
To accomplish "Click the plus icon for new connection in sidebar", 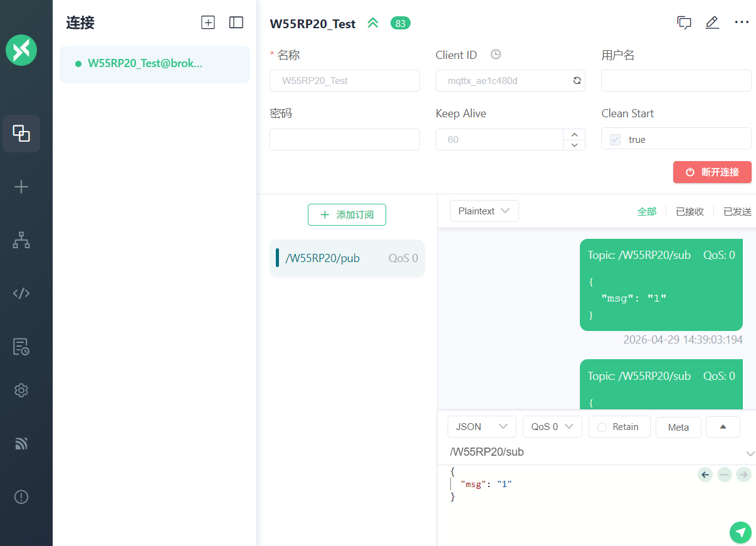I will [21, 187].
